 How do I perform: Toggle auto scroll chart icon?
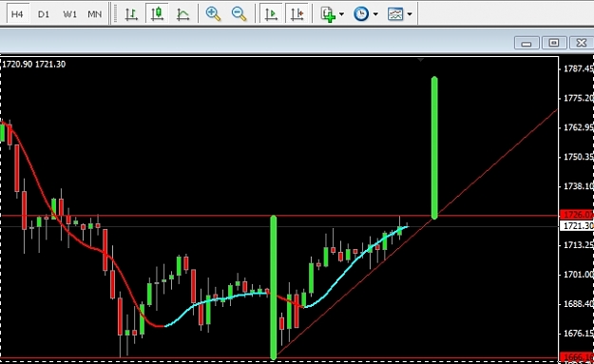(271, 14)
